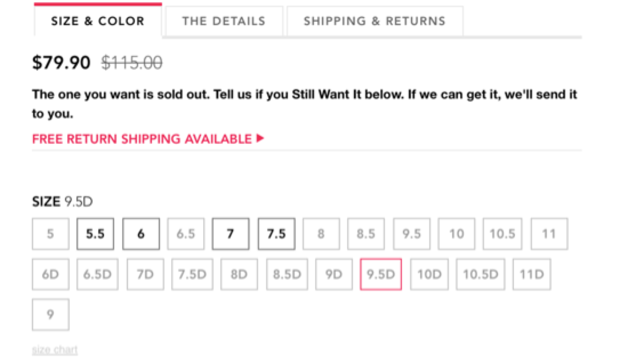Open the size chart link
644x364 pixels.
click(55, 349)
